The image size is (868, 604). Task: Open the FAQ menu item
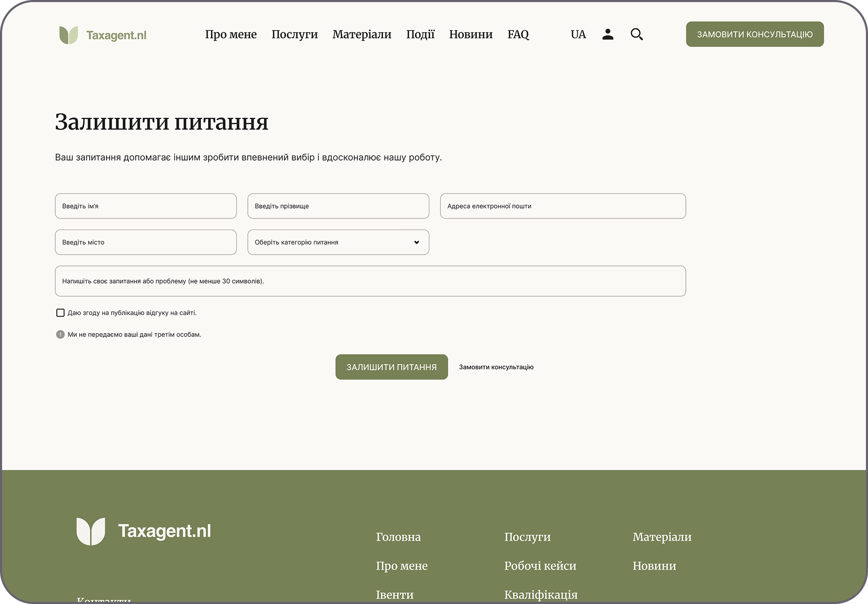[x=518, y=34]
